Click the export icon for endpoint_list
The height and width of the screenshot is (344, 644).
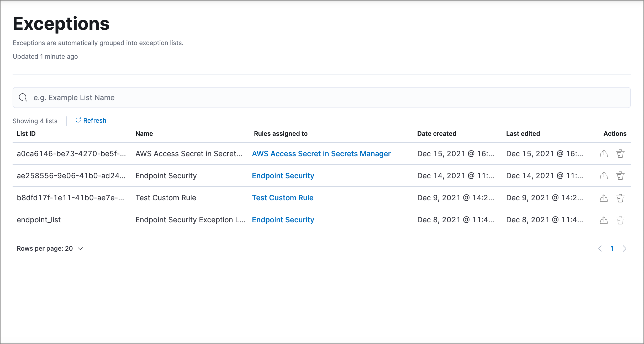604,220
